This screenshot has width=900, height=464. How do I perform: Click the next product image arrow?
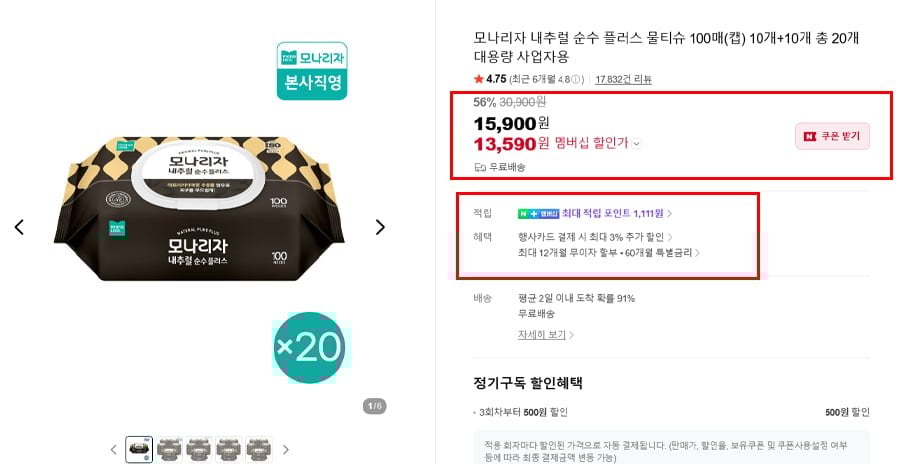tap(380, 227)
